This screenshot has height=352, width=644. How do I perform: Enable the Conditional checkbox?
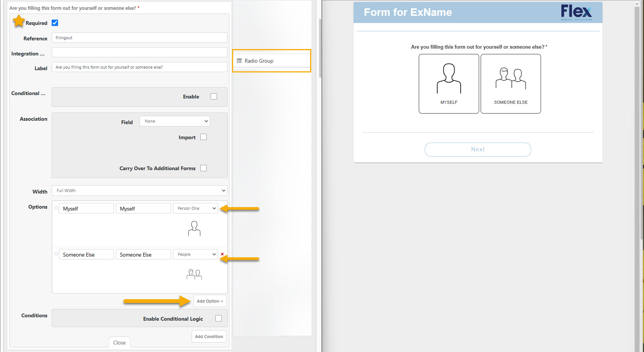pyautogui.click(x=214, y=96)
